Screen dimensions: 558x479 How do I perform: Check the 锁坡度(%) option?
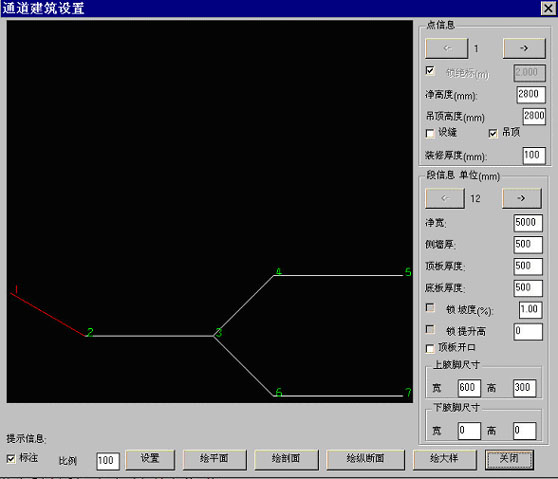coord(430,307)
